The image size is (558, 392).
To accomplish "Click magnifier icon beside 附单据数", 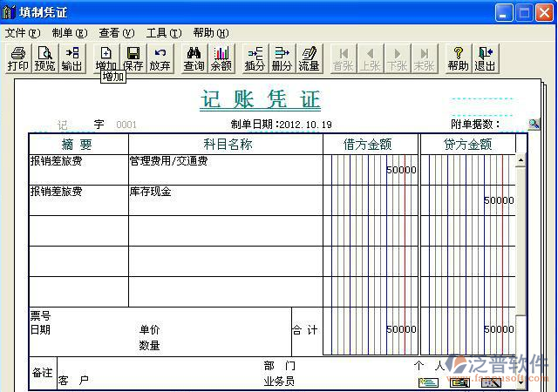I will coord(534,125).
